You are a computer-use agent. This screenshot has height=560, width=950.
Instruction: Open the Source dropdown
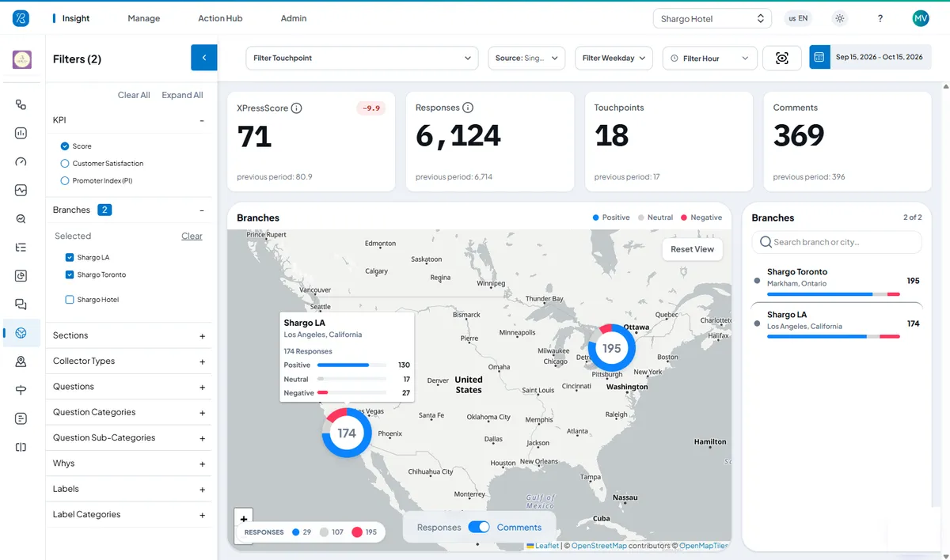click(526, 58)
